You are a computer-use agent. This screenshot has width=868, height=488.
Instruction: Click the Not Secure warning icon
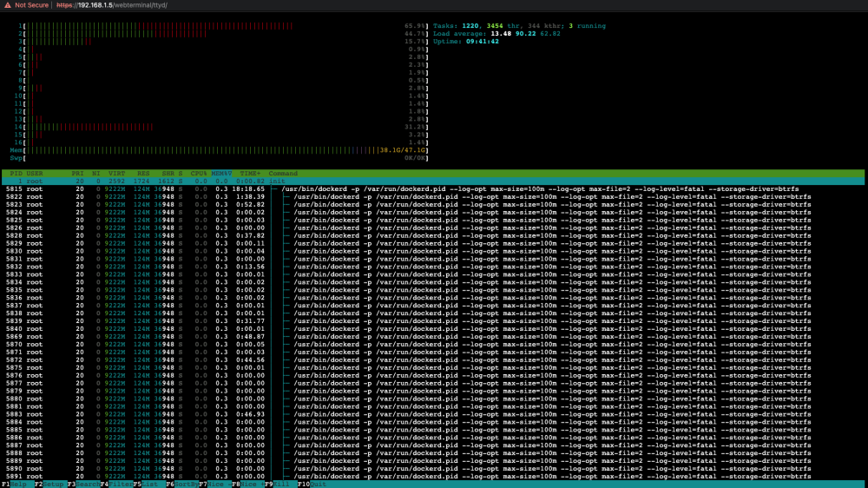coord(7,5)
